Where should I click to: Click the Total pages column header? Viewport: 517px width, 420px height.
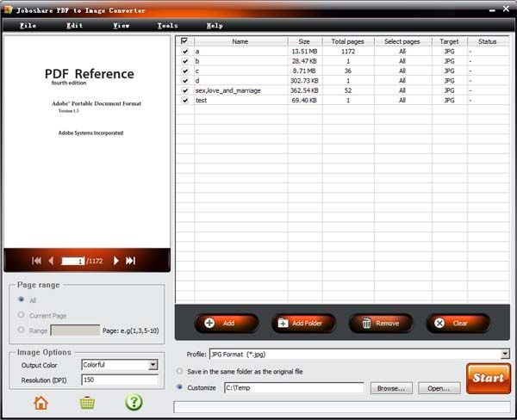(348, 41)
